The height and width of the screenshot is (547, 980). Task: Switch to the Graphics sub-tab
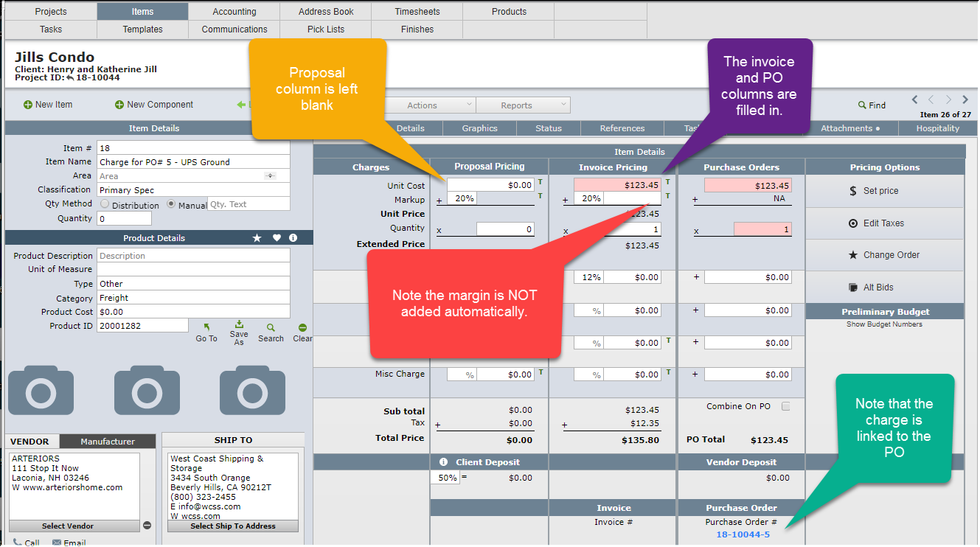480,128
